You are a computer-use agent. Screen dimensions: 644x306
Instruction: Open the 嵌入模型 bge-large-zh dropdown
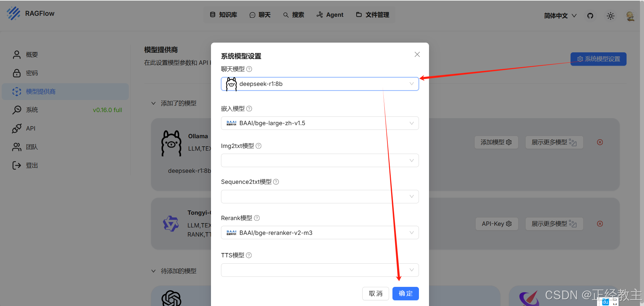click(x=320, y=123)
